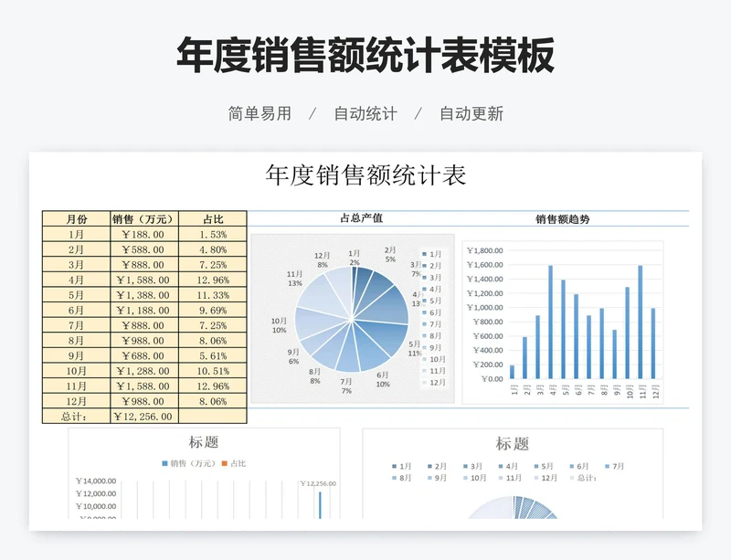Select the 11月 bar in the 销售额趋势 chart

click(x=641, y=322)
